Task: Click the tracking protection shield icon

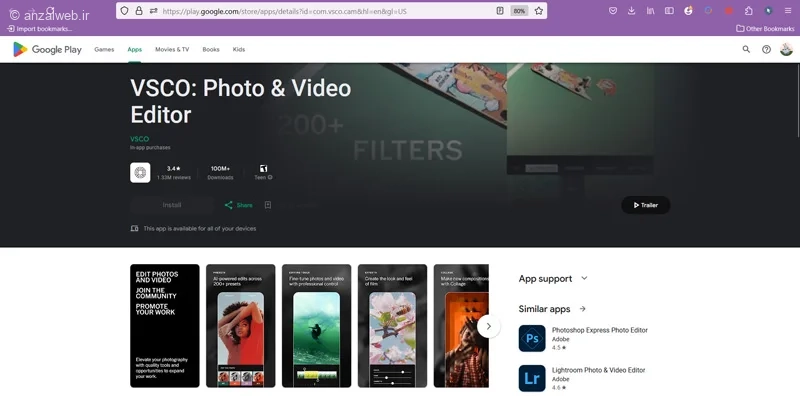Action: tap(124, 11)
